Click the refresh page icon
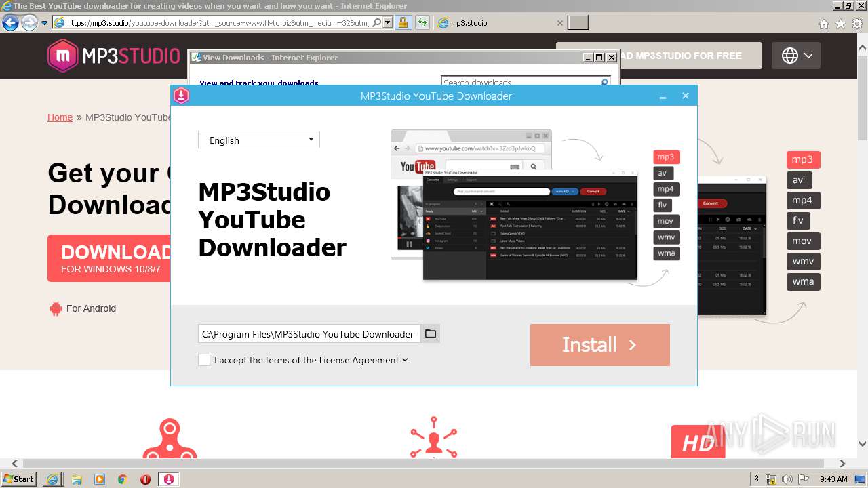Image resolution: width=868 pixels, height=488 pixels. 422,23
